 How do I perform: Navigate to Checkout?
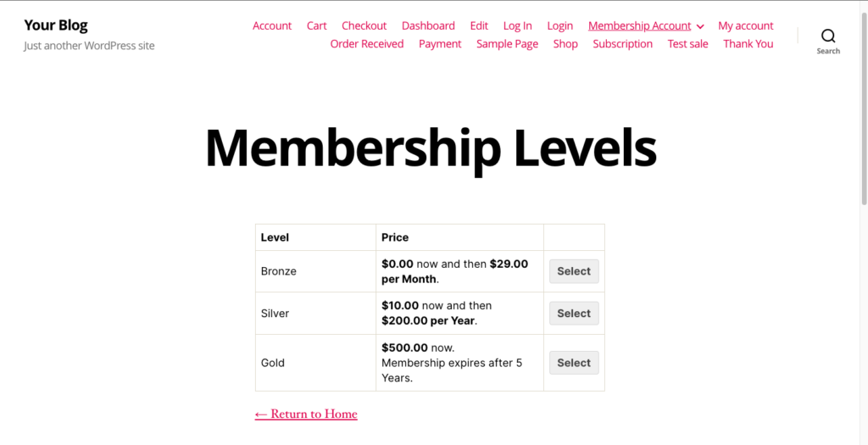pos(364,26)
